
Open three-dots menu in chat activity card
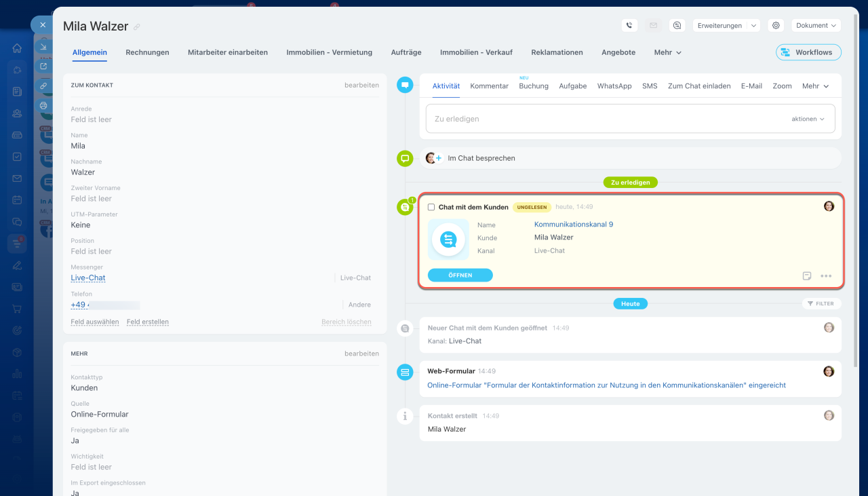tap(826, 276)
